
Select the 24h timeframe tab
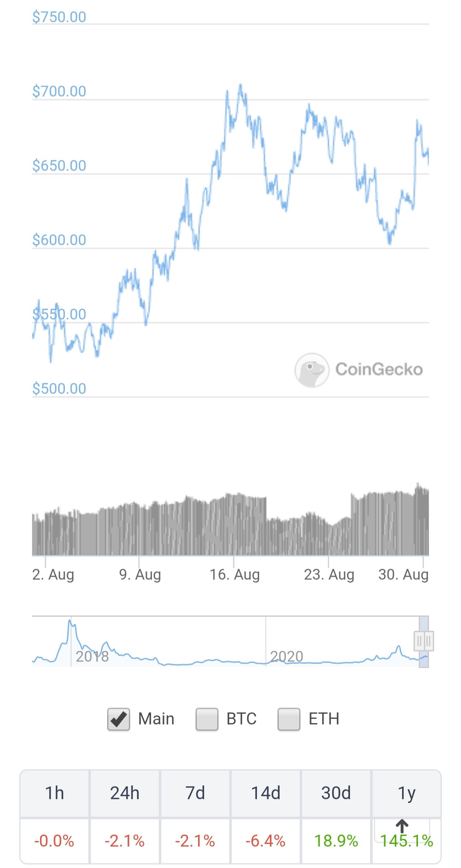(x=125, y=793)
